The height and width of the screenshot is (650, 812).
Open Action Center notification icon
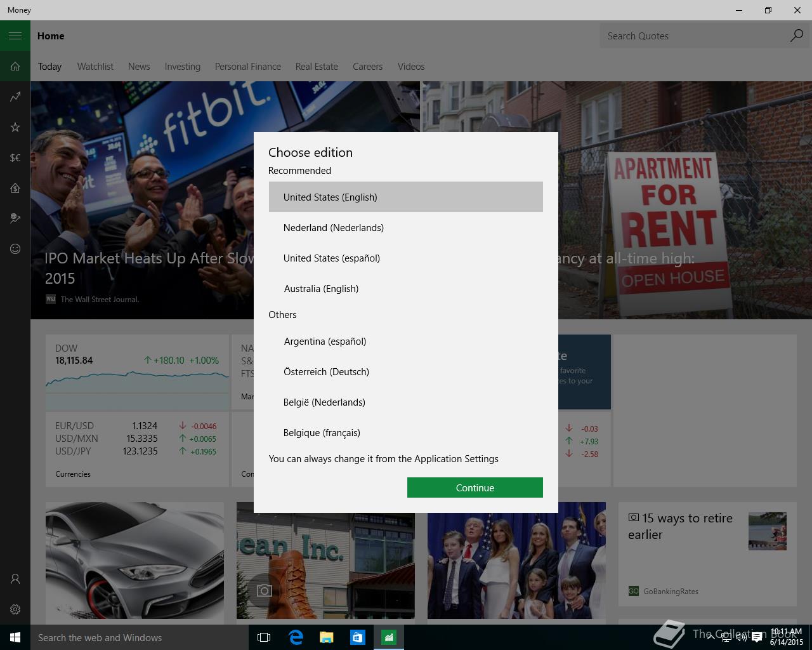pos(757,637)
